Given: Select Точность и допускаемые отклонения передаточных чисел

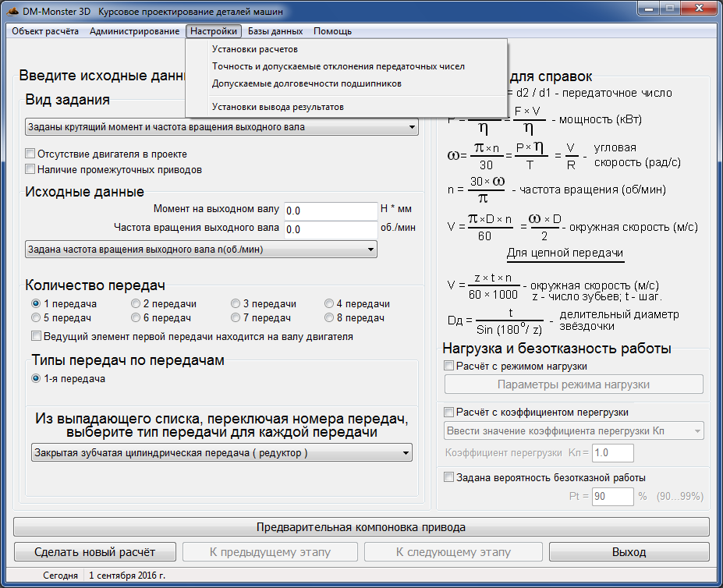Looking at the screenshot, I should click(x=346, y=66).
